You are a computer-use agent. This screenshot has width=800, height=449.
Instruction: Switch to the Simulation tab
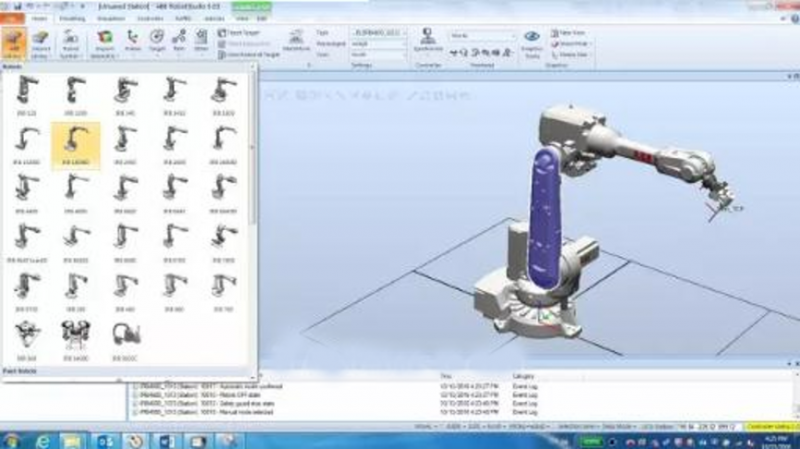pos(111,19)
